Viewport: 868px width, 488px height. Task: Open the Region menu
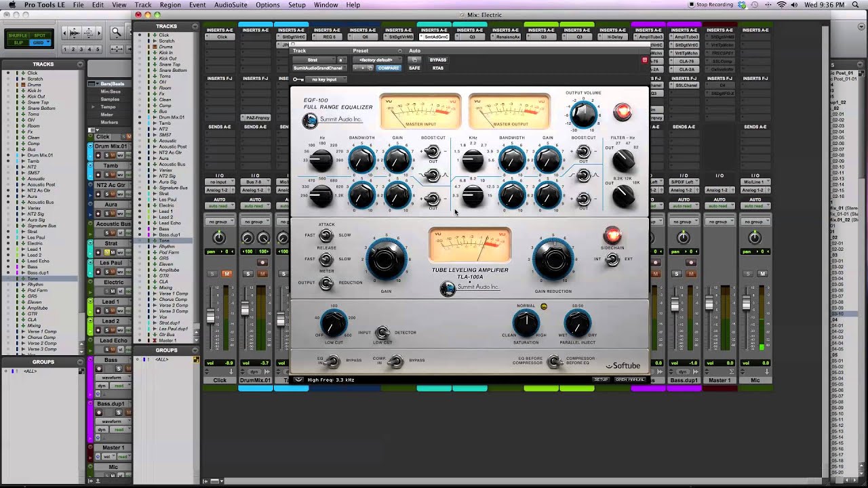click(170, 5)
